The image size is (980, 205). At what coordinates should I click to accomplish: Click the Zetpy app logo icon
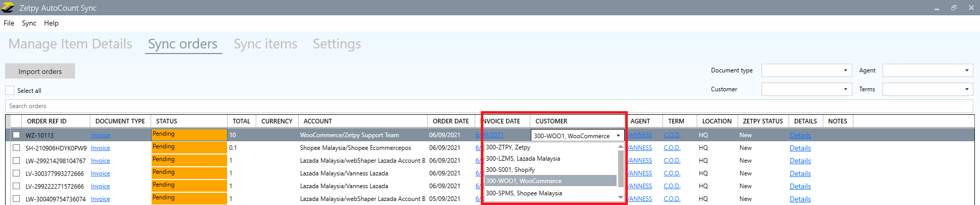click(8, 8)
